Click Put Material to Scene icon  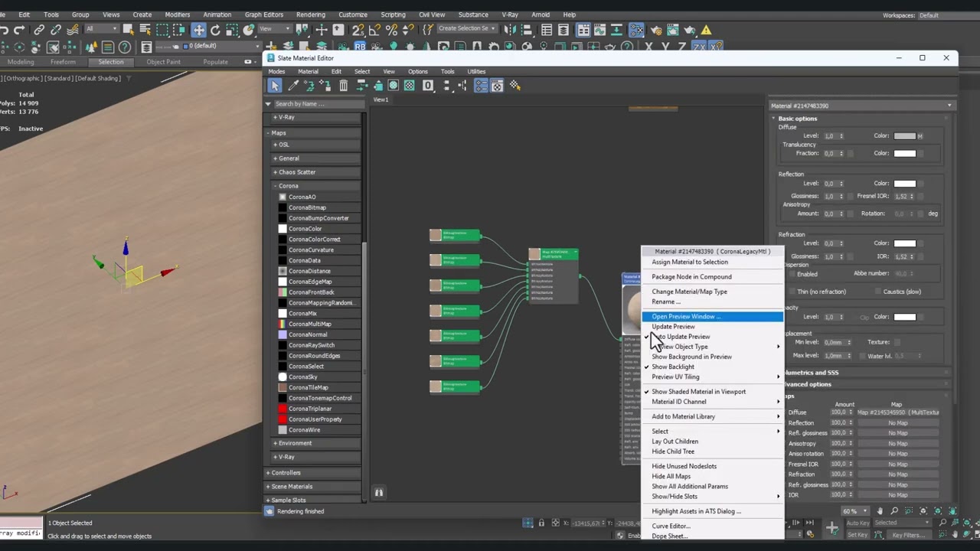click(x=309, y=86)
